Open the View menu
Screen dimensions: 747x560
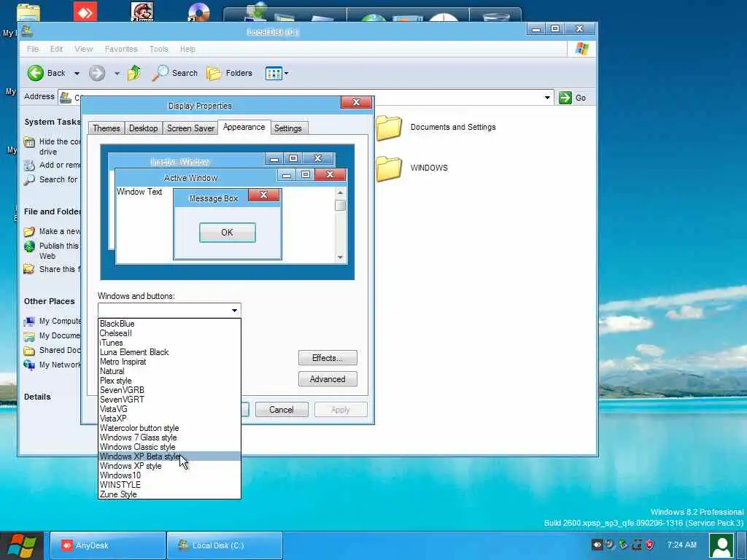83,49
